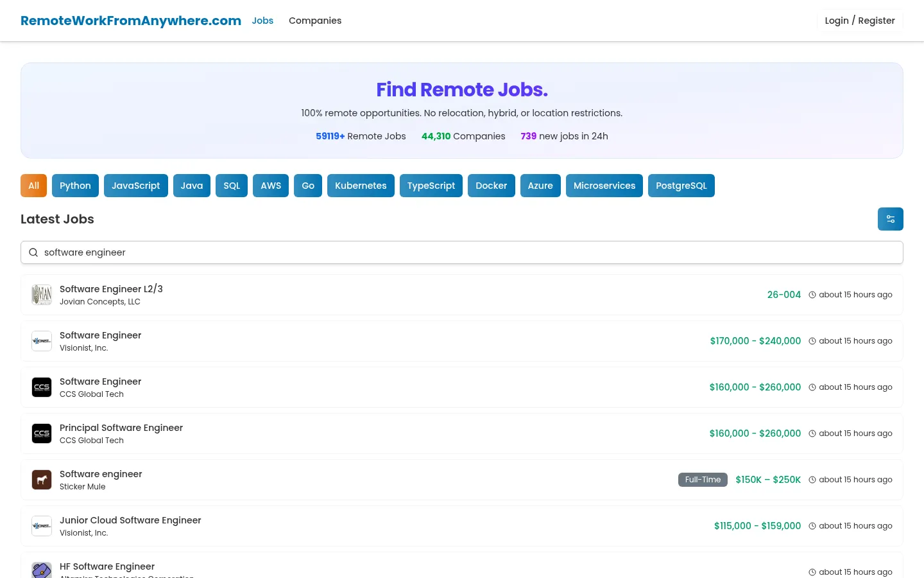Filter jobs by SQL tag
The height and width of the screenshot is (578, 924).
tap(232, 186)
